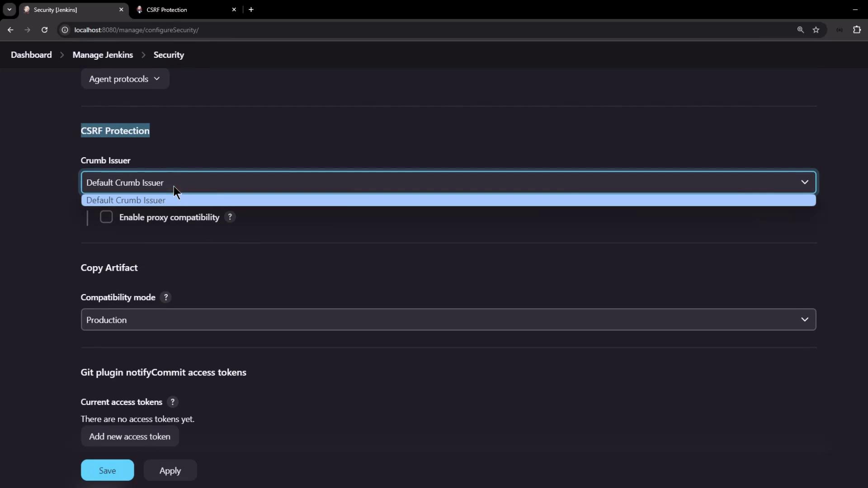Open help for Compatibility mode
Viewport: 868px width, 488px height.
(166, 297)
